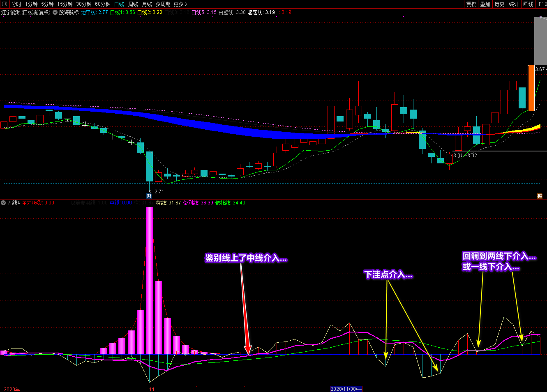547x392 pixels.
Task: Open the 多周期 multi-period view
Action: (x=163, y=4)
